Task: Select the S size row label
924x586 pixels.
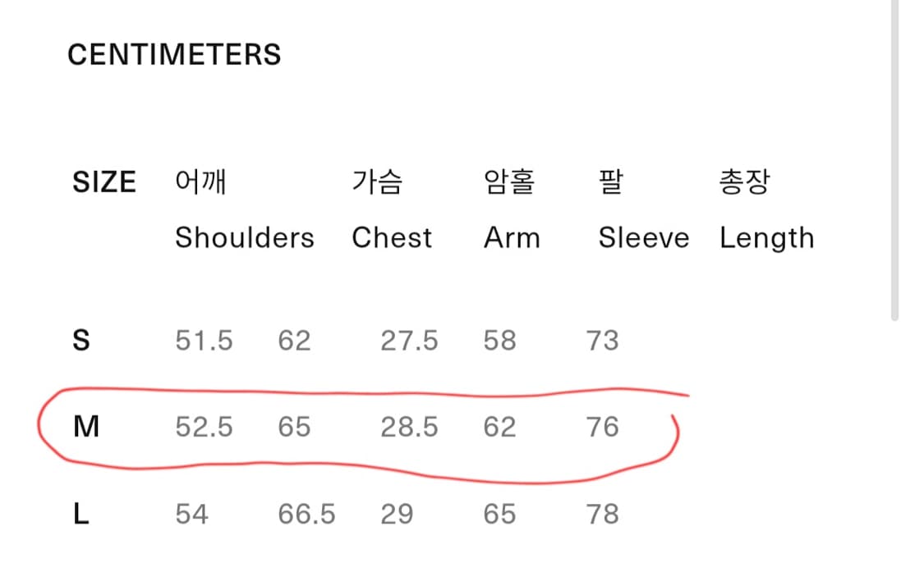Action: pos(81,341)
